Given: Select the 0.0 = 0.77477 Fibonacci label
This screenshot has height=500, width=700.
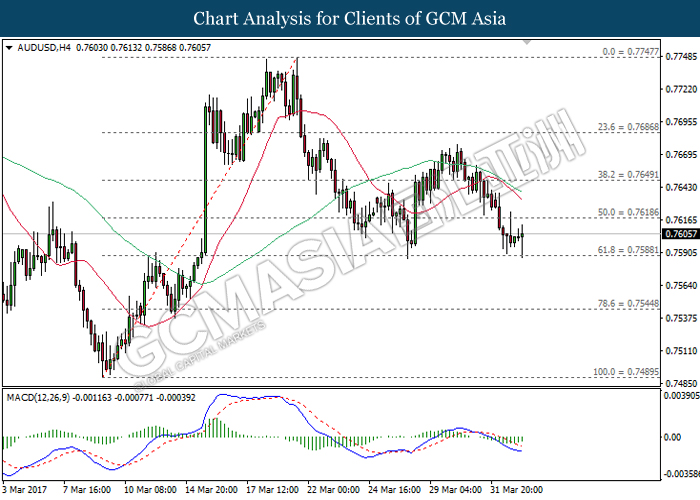Looking at the screenshot, I should (630, 52).
